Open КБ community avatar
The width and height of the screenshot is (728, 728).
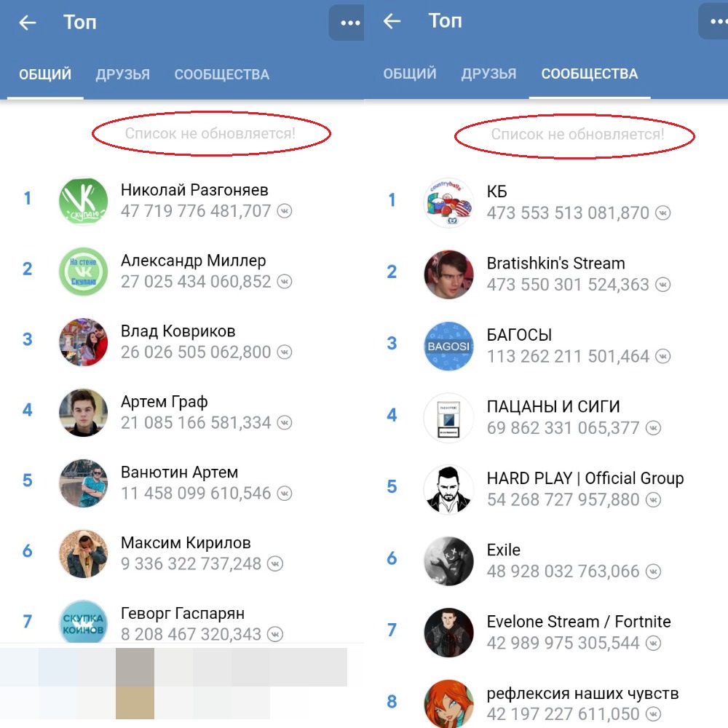click(x=448, y=203)
